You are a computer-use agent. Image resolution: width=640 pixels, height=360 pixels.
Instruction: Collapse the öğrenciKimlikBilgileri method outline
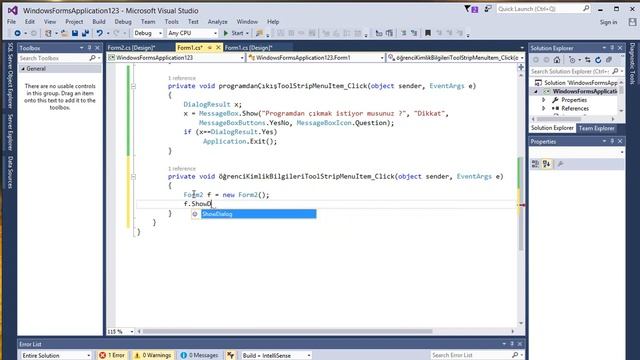133,177
